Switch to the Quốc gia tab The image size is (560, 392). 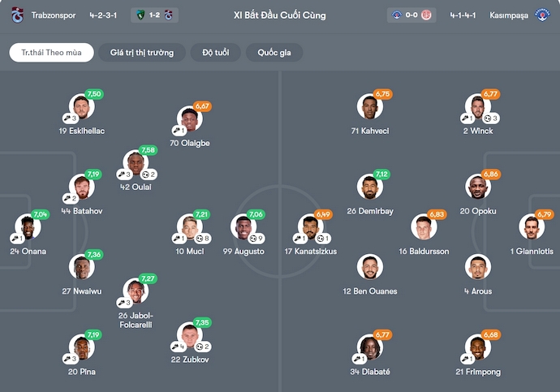(274, 53)
